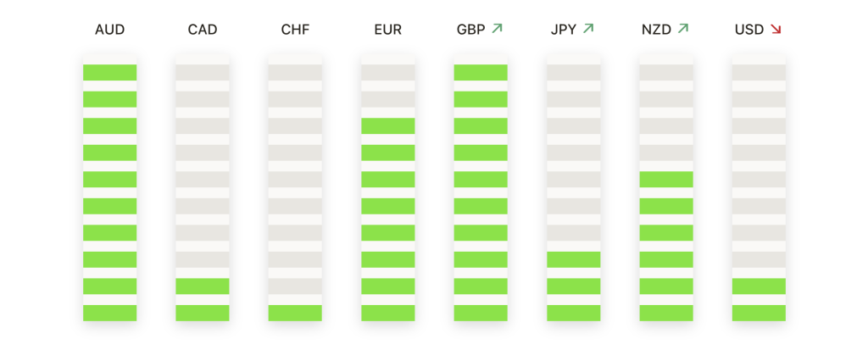Image resolution: width=868 pixels, height=350 pixels.
Task: Click the bottom green bar in USD meter
Action: 759,313
